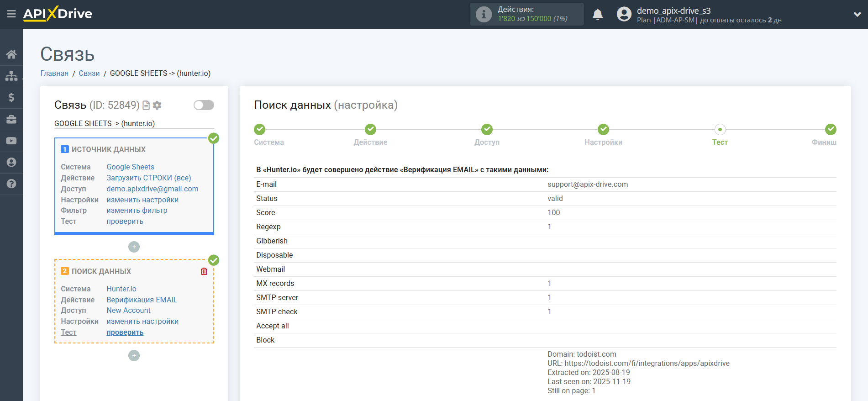
Task: Click the Regexp row label
Action: coord(268,227)
